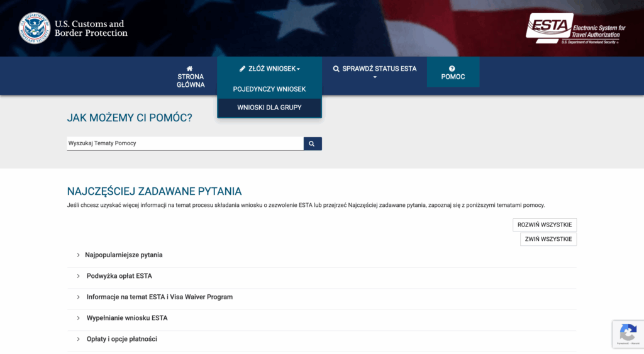The width and height of the screenshot is (644, 354).
Task: Click the magnifier icon beside Sprawdź Status ESTA
Action: click(336, 69)
